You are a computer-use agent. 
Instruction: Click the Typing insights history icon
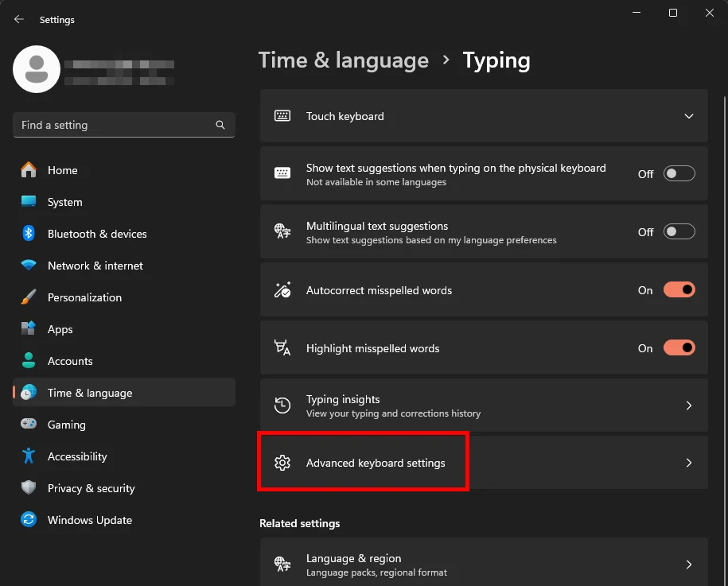coord(282,406)
